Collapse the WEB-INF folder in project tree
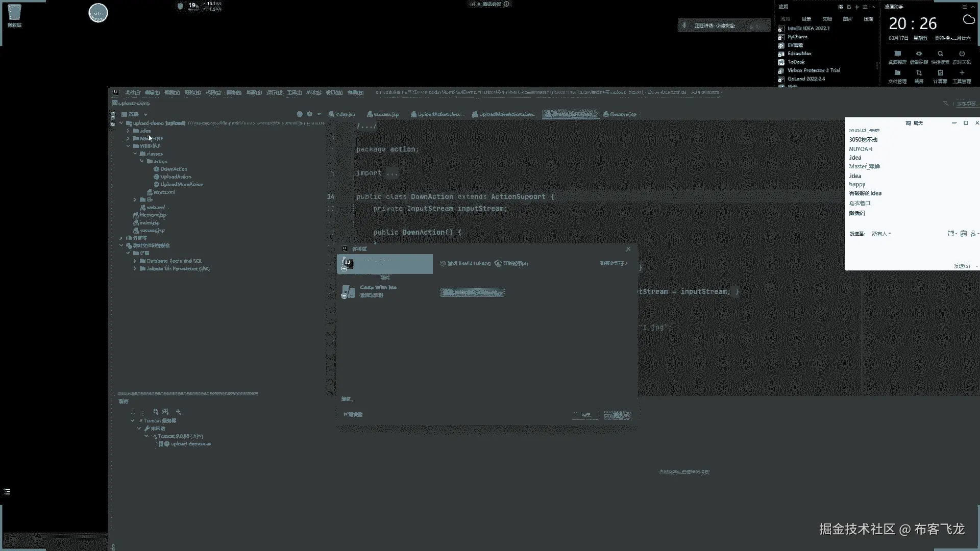This screenshot has width=980, height=551. 128,146
